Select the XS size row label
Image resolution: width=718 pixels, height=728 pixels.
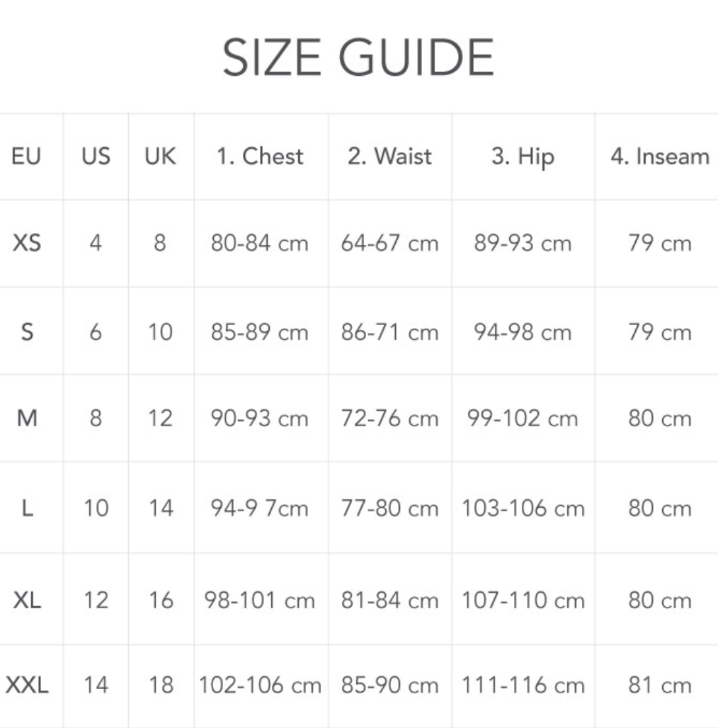27,244
